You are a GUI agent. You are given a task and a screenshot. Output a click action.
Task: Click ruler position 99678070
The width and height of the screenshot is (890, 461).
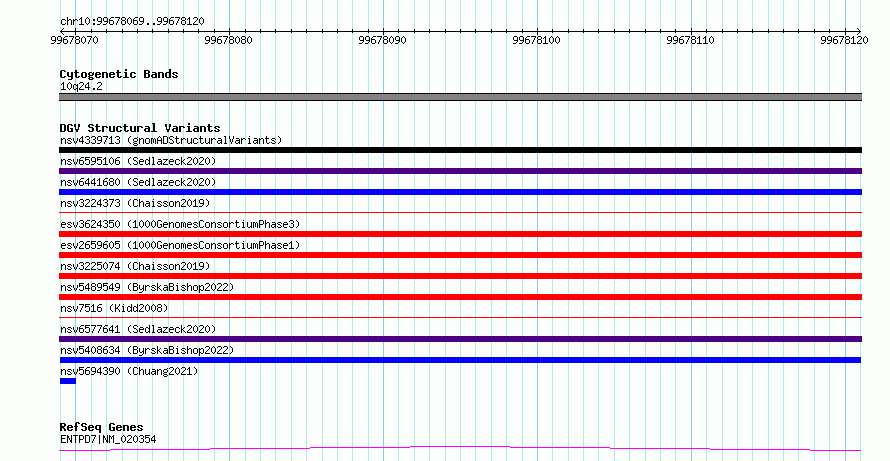pyautogui.click(x=74, y=40)
